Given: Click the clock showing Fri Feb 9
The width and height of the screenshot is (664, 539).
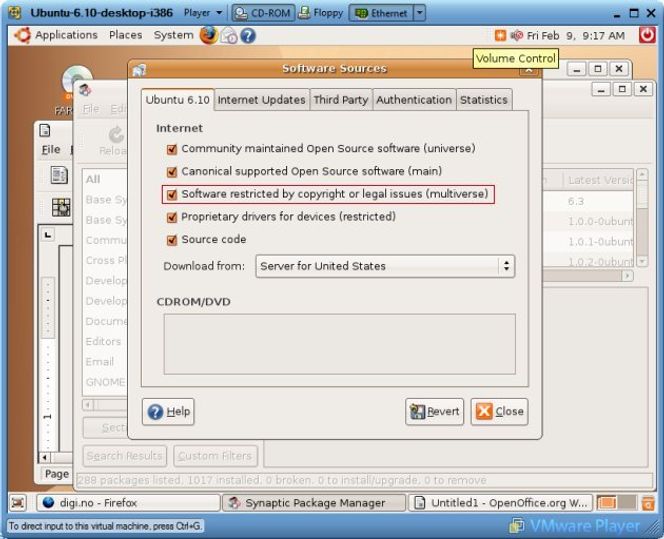Looking at the screenshot, I should (x=575, y=36).
